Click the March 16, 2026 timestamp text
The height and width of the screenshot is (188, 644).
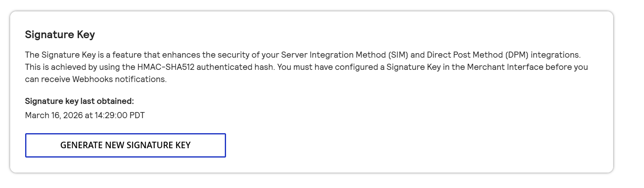(85, 115)
